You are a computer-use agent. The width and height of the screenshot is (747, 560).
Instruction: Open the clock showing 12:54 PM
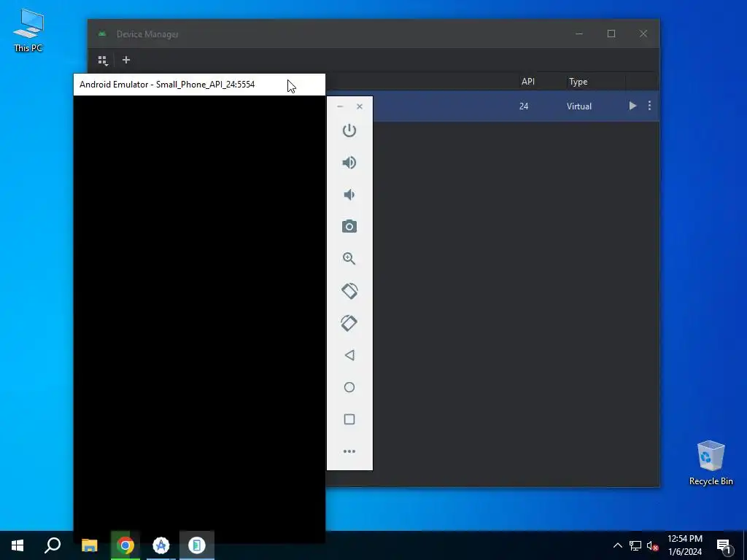tap(684, 545)
